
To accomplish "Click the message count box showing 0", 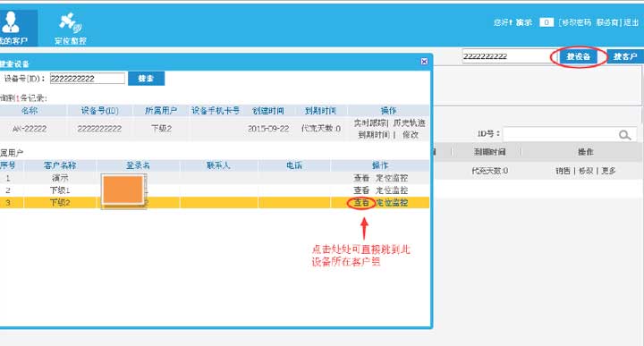I will pyautogui.click(x=547, y=22).
